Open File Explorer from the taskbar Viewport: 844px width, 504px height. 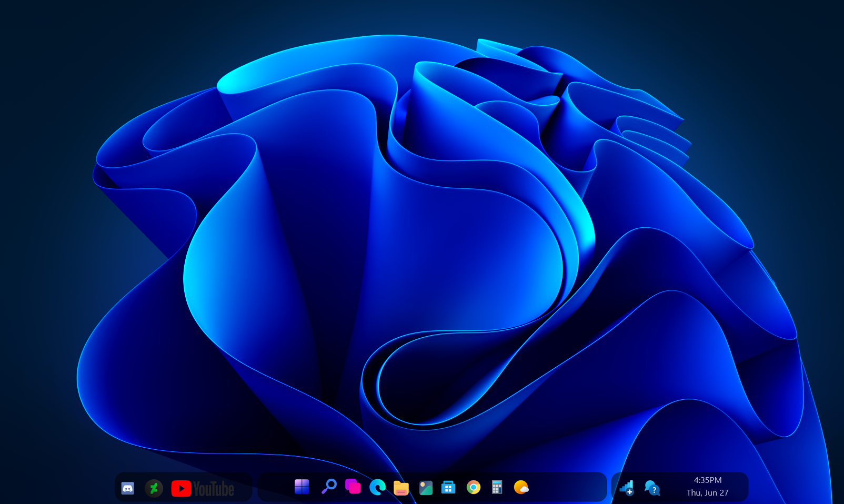point(401,488)
